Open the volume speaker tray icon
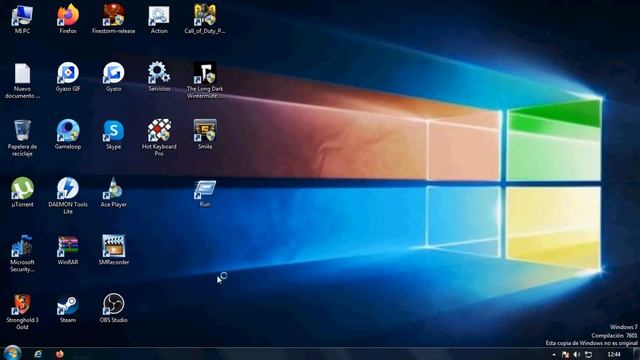 tap(577, 355)
